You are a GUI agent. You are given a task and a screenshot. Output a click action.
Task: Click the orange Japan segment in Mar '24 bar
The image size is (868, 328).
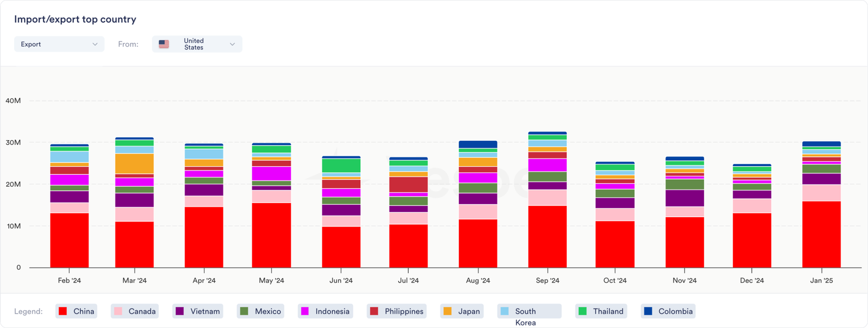tap(134, 163)
